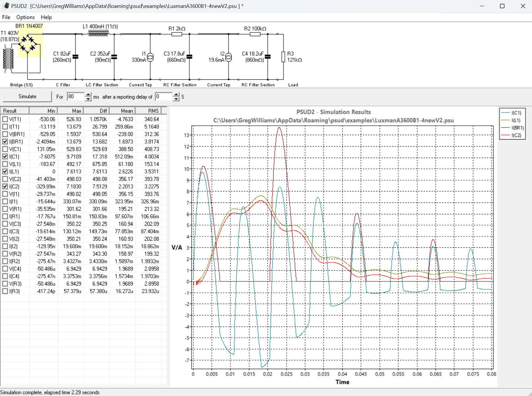Sort by the Diff column header
Screen dimensions: 532x396
(x=96, y=111)
